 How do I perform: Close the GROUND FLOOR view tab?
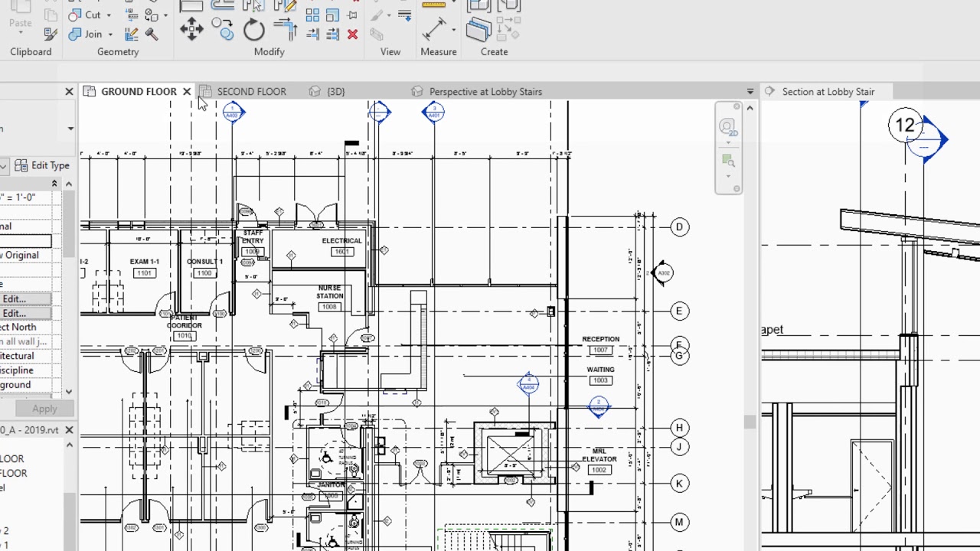tap(187, 91)
